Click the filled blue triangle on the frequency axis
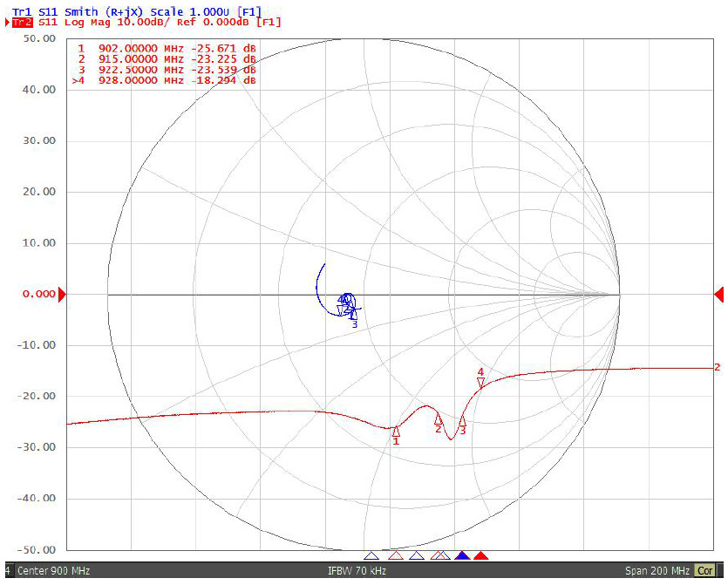The height and width of the screenshot is (585, 728). coord(462,555)
